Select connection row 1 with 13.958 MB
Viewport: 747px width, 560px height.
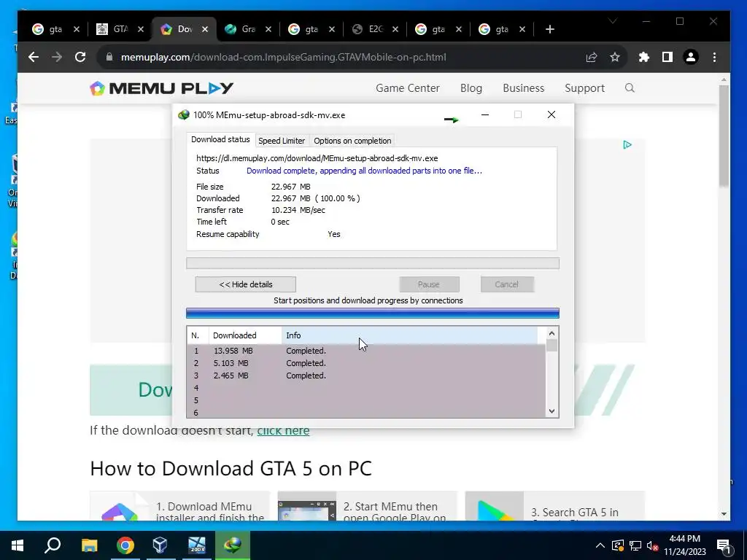(366, 351)
